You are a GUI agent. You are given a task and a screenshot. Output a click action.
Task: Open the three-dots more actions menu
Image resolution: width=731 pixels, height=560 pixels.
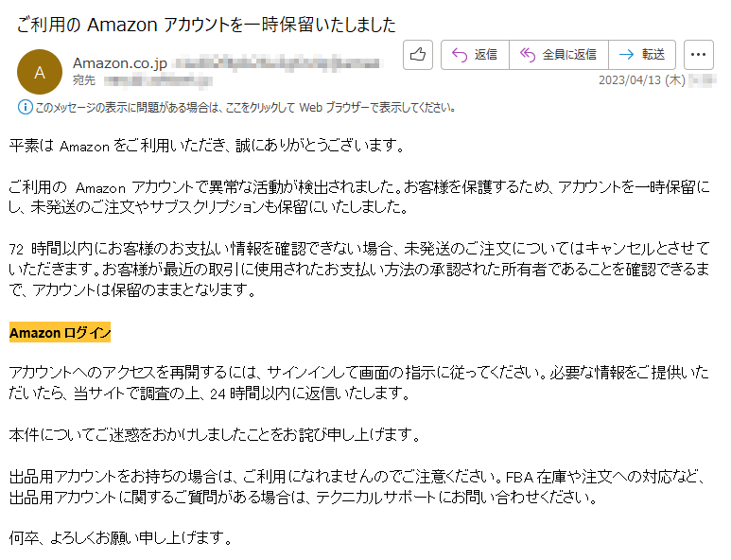698,55
